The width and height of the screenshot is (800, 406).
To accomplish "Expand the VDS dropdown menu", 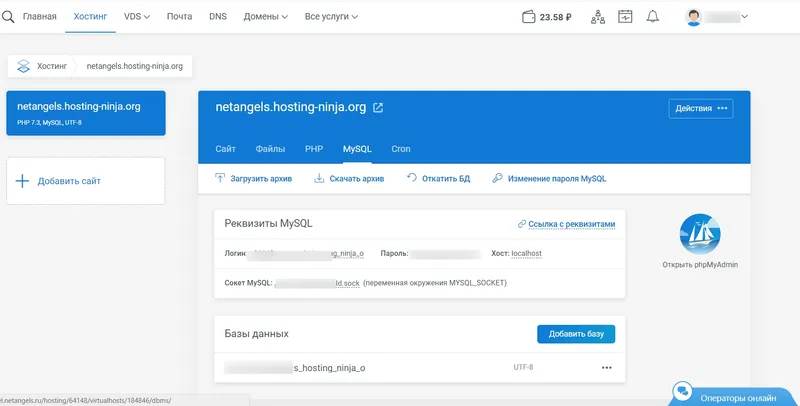I will pyautogui.click(x=137, y=16).
